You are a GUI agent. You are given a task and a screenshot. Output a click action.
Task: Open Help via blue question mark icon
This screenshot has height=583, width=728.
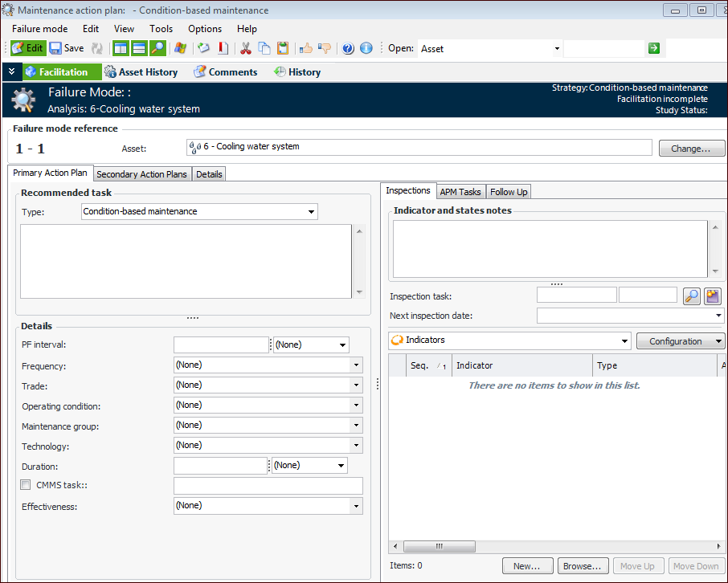[348, 48]
